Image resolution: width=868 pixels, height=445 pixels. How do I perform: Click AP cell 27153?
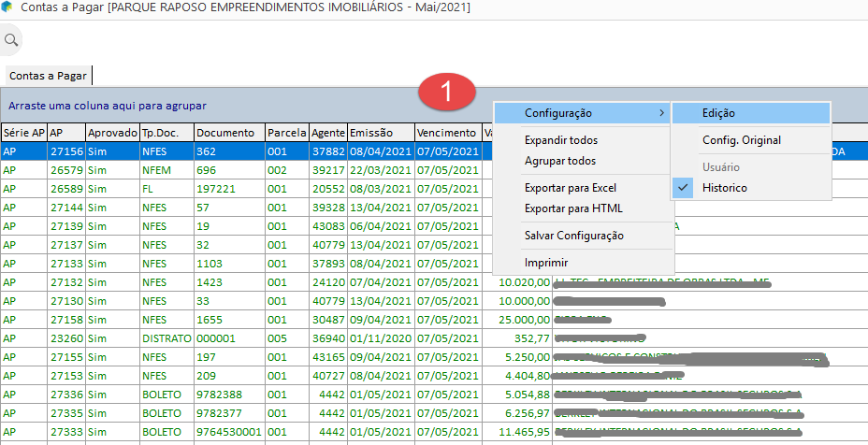pyautogui.click(x=66, y=376)
